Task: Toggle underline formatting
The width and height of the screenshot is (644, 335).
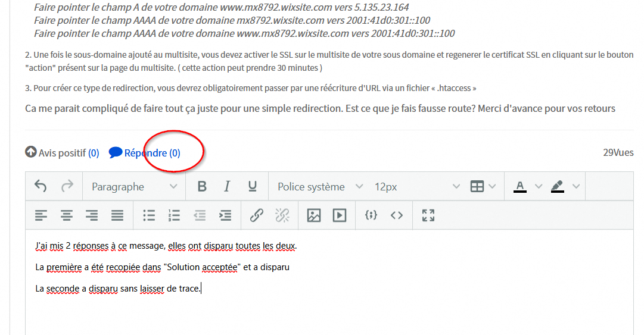Action: 253,186
